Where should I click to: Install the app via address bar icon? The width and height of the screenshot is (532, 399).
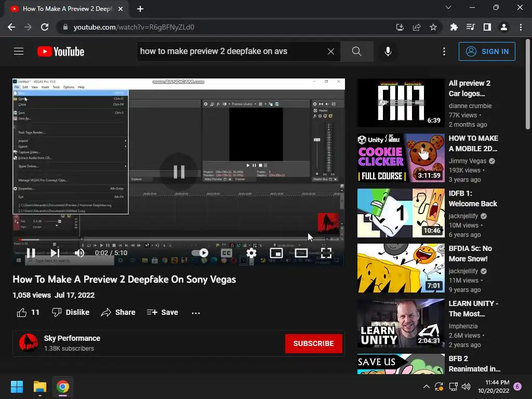(400, 27)
